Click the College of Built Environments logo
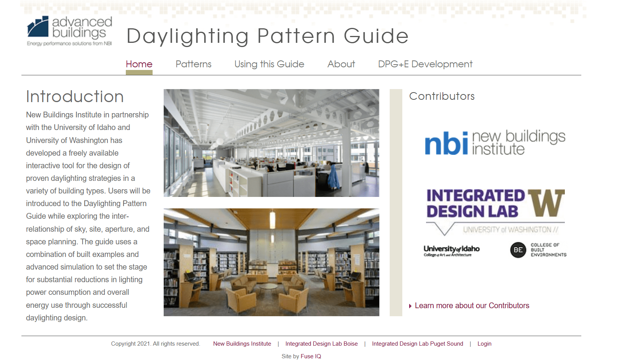The width and height of the screenshot is (618, 364). pyautogui.click(x=538, y=250)
